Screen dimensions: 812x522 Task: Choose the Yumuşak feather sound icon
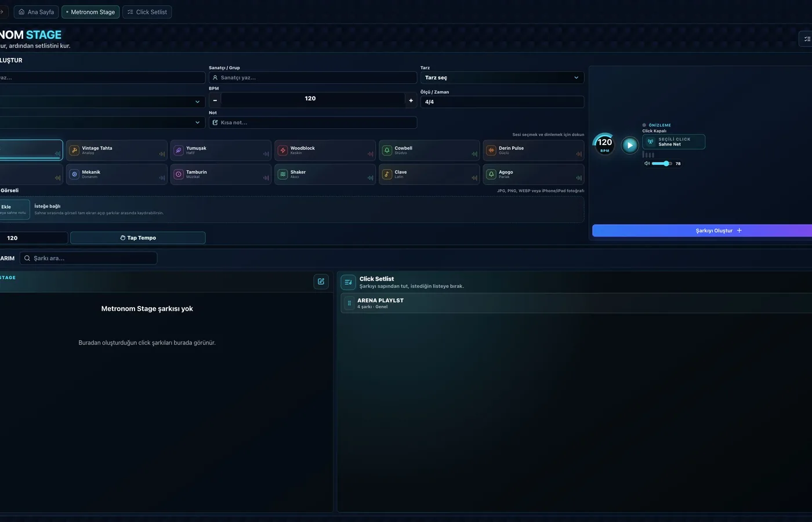[x=179, y=150]
